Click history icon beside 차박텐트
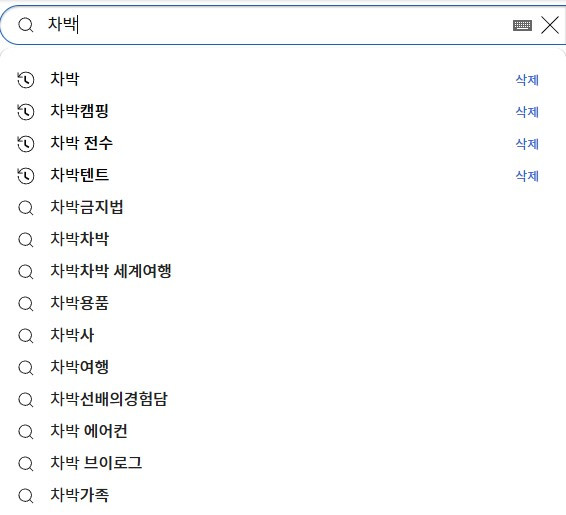The image size is (566, 515). pos(26,176)
